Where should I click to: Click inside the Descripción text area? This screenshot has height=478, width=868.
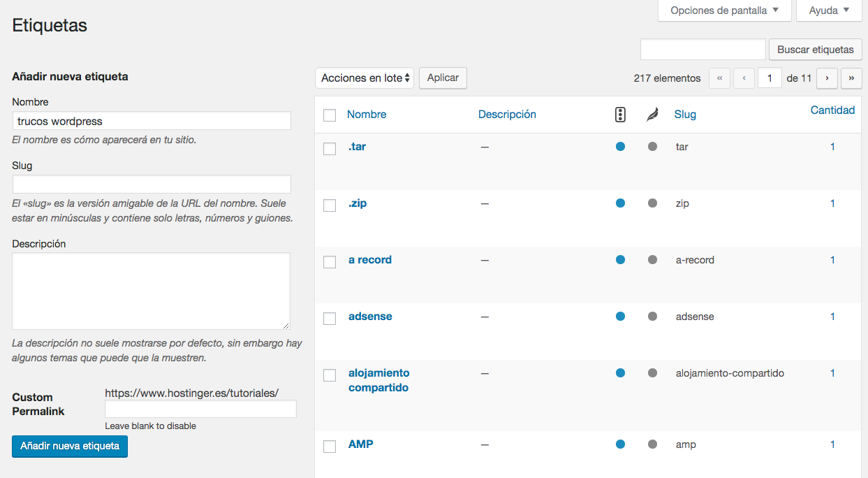click(151, 291)
